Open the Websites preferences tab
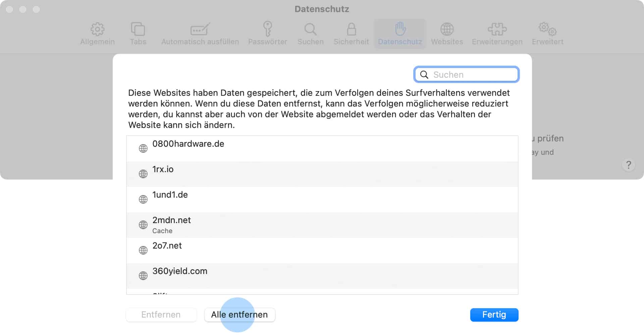The height and width of the screenshot is (335, 644). pos(447,34)
